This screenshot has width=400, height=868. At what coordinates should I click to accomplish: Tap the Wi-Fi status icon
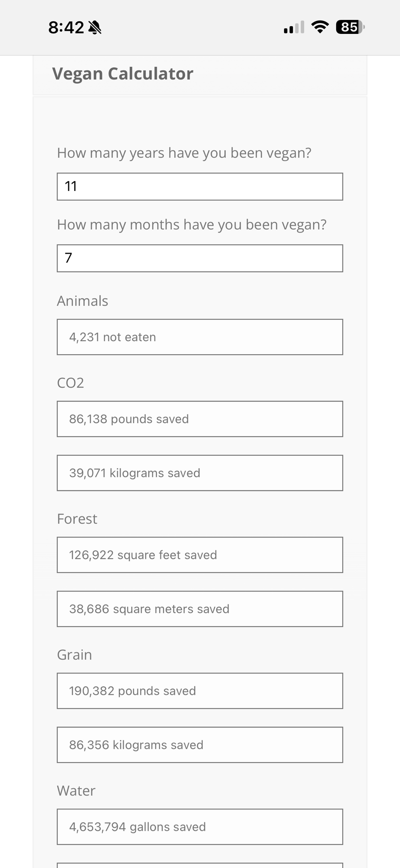pyautogui.click(x=320, y=27)
